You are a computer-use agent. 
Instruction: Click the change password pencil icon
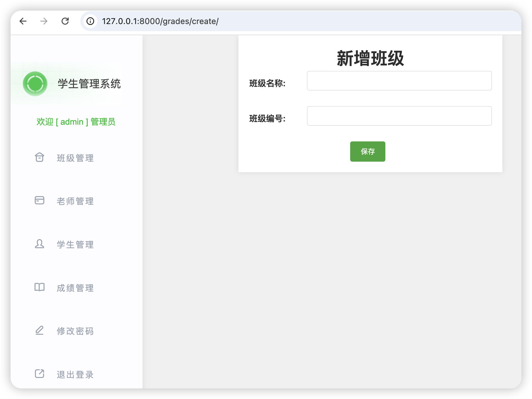tap(40, 330)
